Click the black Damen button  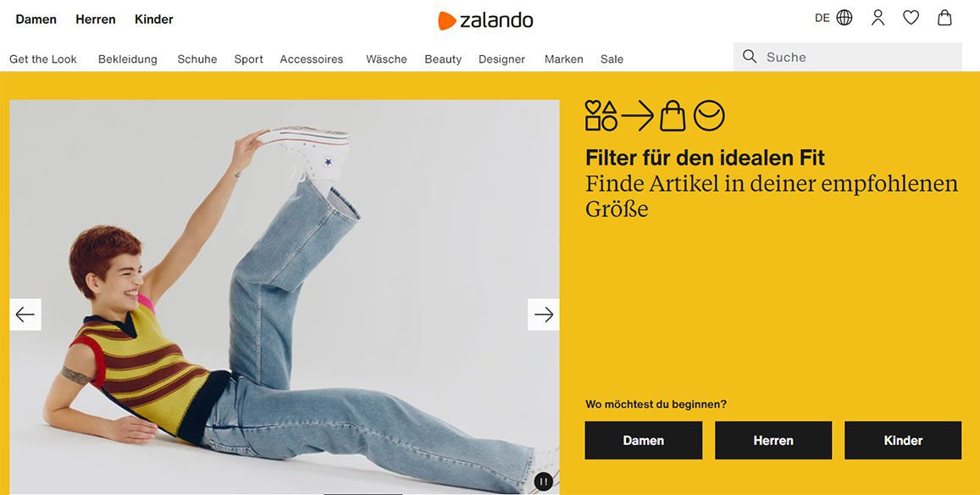pyautogui.click(x=643, y=441)
